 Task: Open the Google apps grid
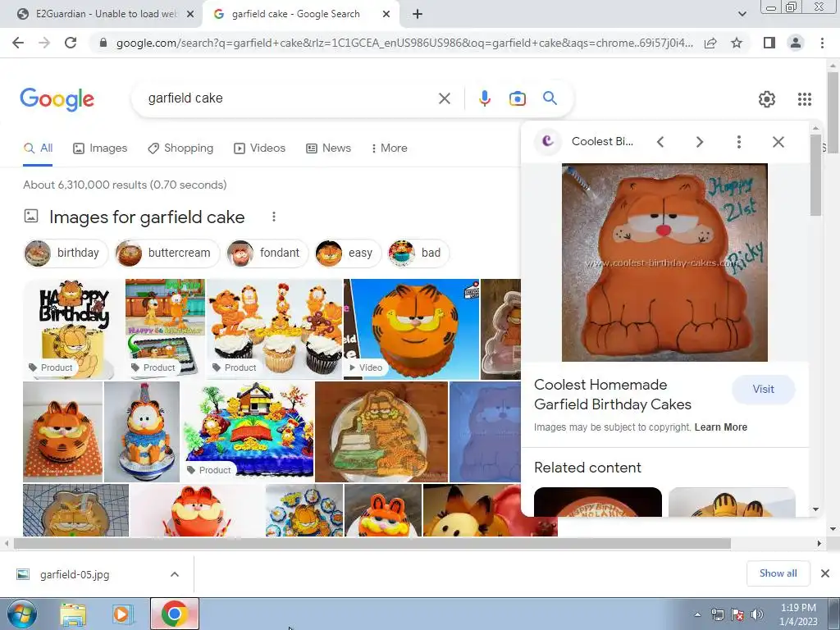(804, 99)
